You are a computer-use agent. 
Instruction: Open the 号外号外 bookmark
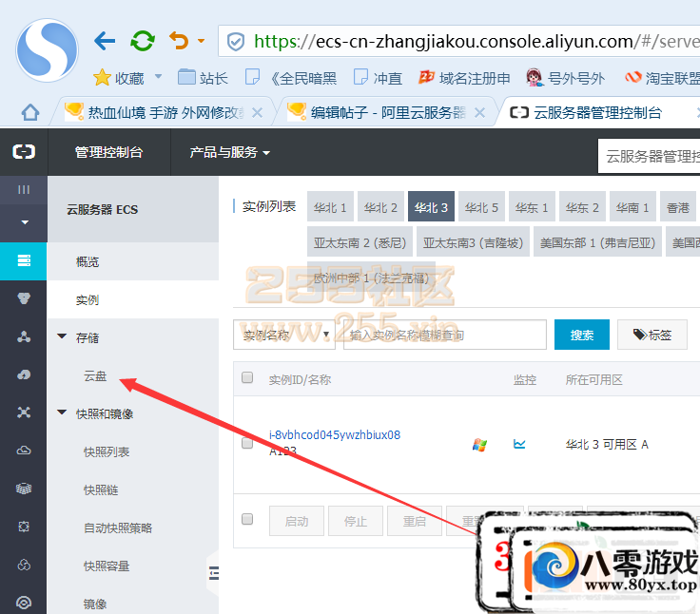click(x=565, y=78)
